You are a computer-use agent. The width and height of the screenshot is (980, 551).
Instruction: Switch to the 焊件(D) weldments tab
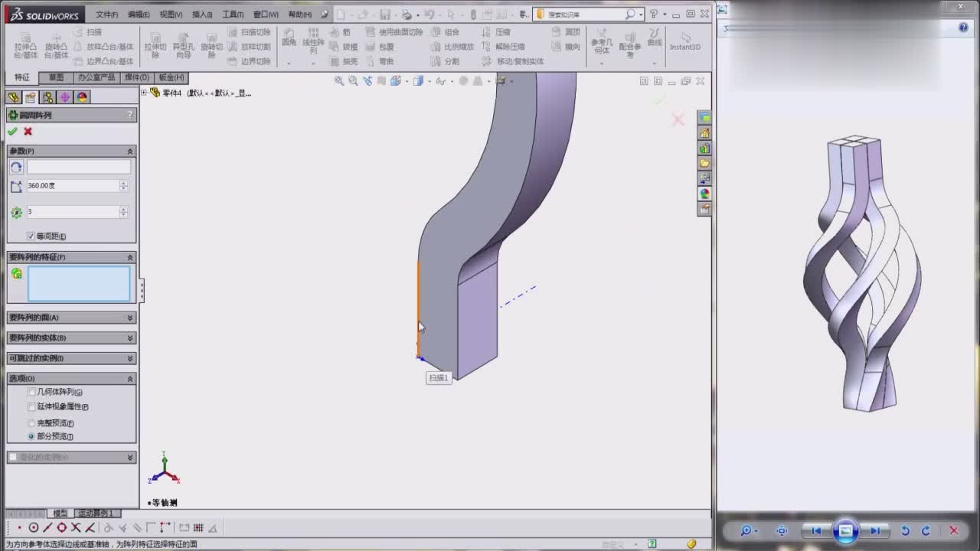tap(136, 77)
